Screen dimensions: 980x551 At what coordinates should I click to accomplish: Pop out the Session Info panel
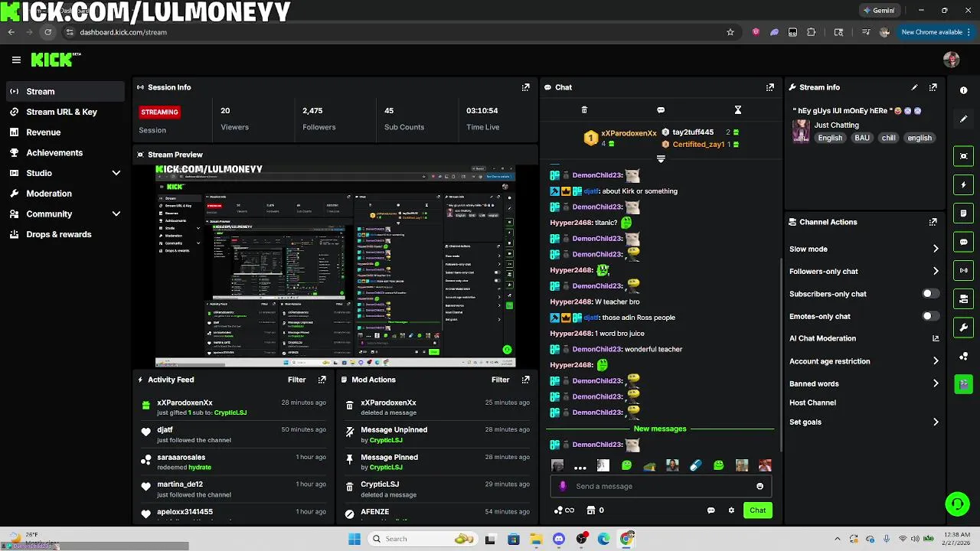point(525,87)
